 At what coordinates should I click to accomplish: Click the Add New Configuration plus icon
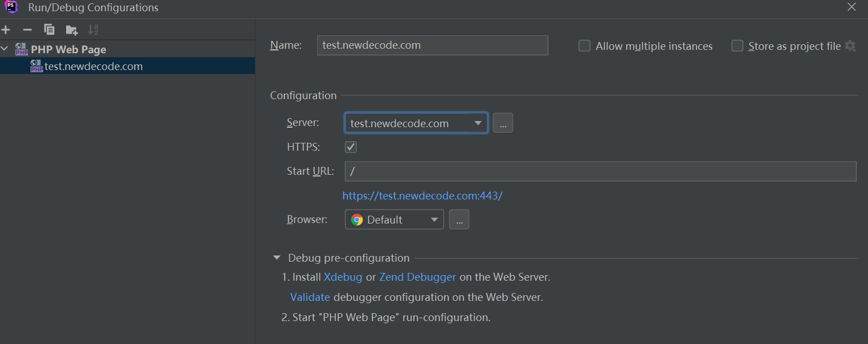[6, 30]
